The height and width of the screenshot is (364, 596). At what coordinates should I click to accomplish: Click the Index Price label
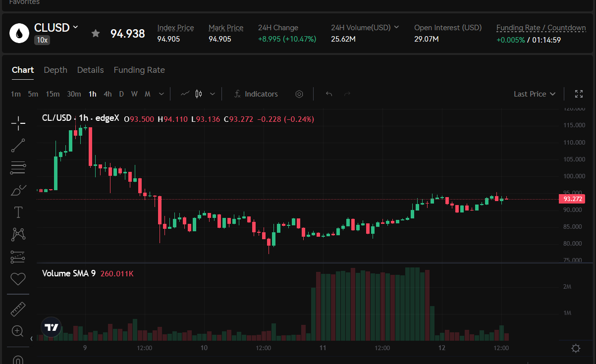175,28
